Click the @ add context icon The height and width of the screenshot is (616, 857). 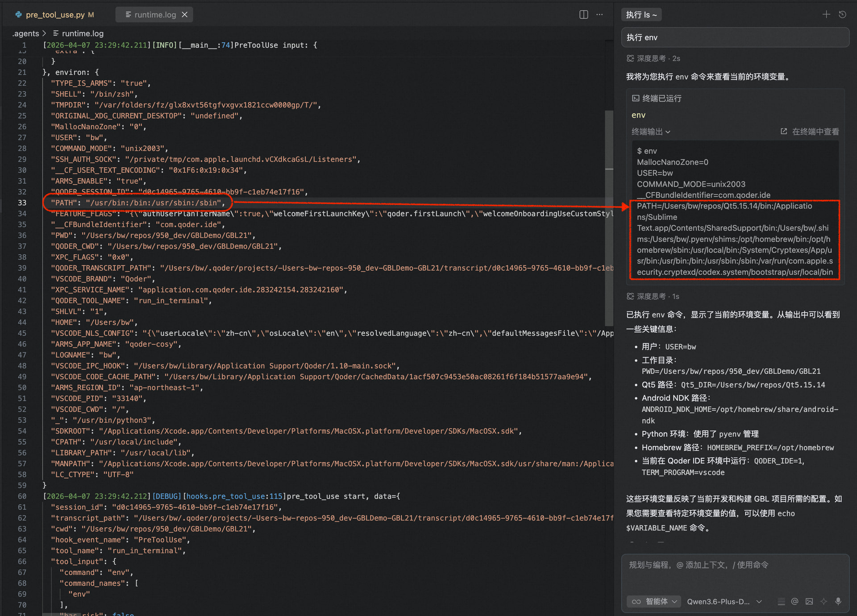point(795,601)
